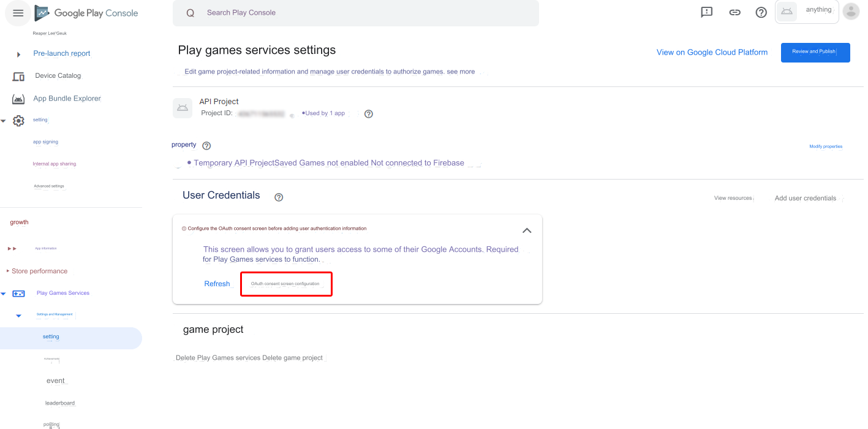The image size is (868, 429).
Task: Click the 'see more' link
Action: (x=461, y=72)
